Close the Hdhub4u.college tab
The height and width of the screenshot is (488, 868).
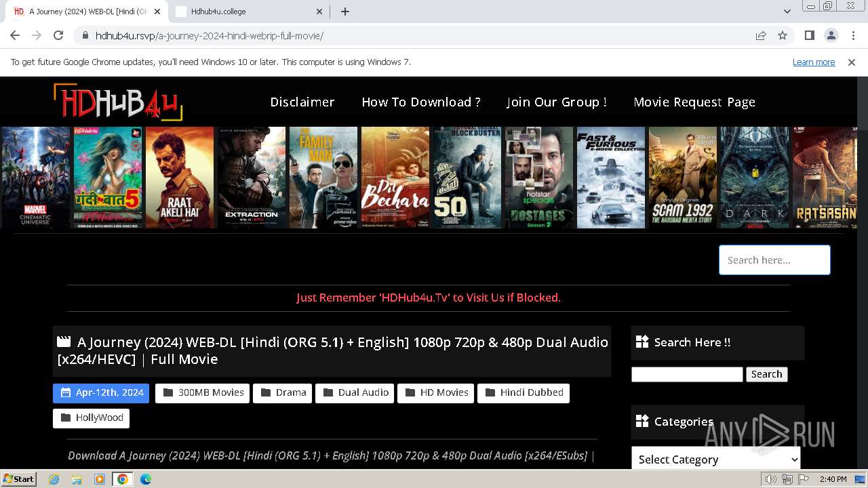(x=320, y=12)
